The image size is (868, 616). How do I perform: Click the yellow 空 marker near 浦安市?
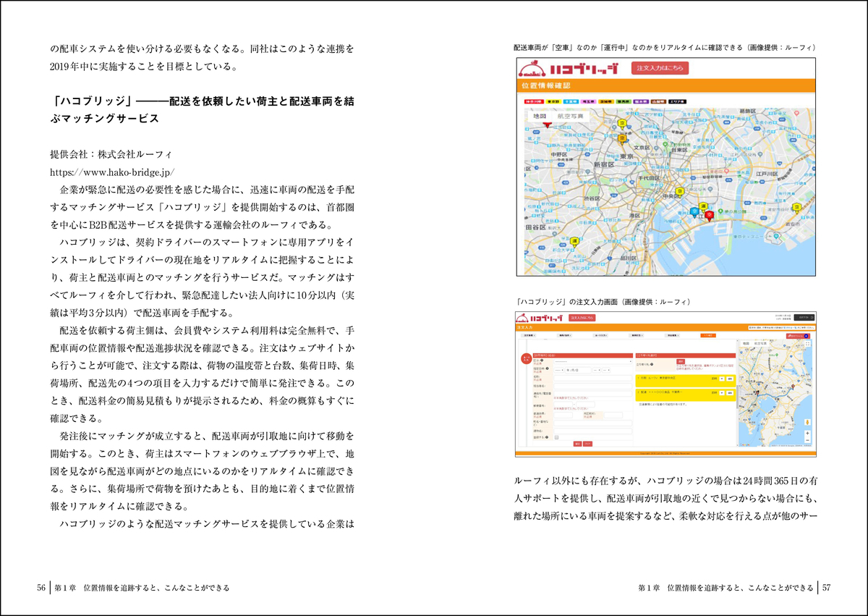[796, 208]
